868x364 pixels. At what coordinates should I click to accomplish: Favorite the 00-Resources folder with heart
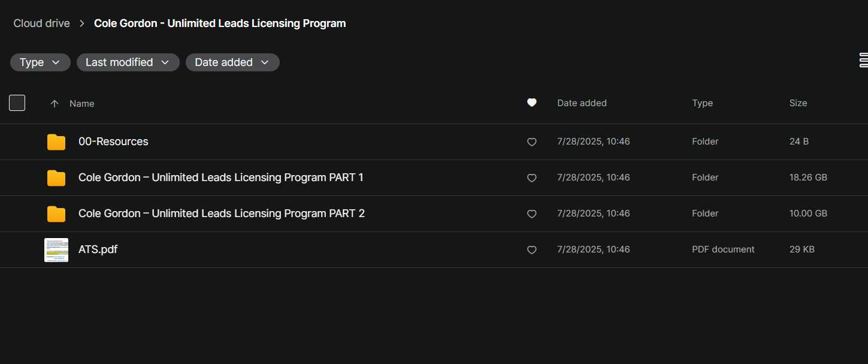(x=531, y=142)
